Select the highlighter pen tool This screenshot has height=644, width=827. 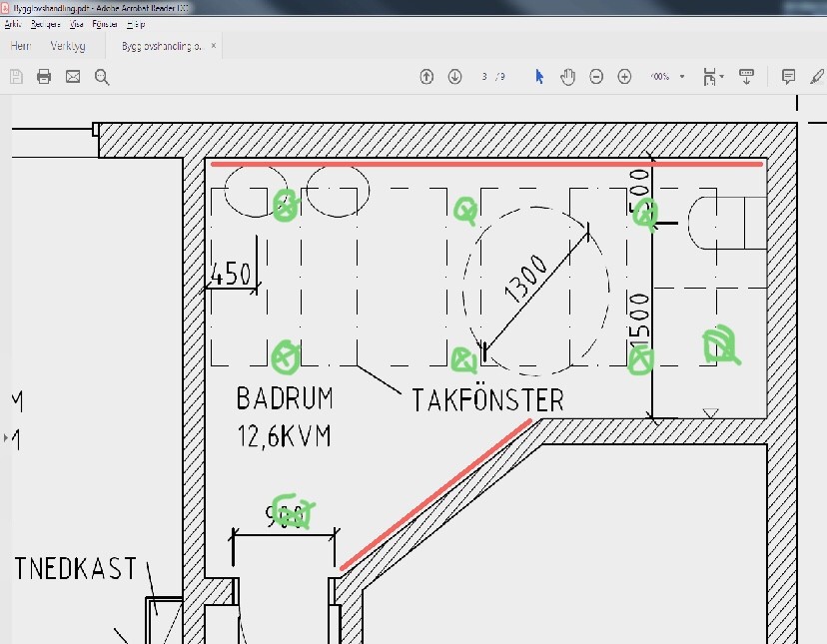click(x=817, y=77)
